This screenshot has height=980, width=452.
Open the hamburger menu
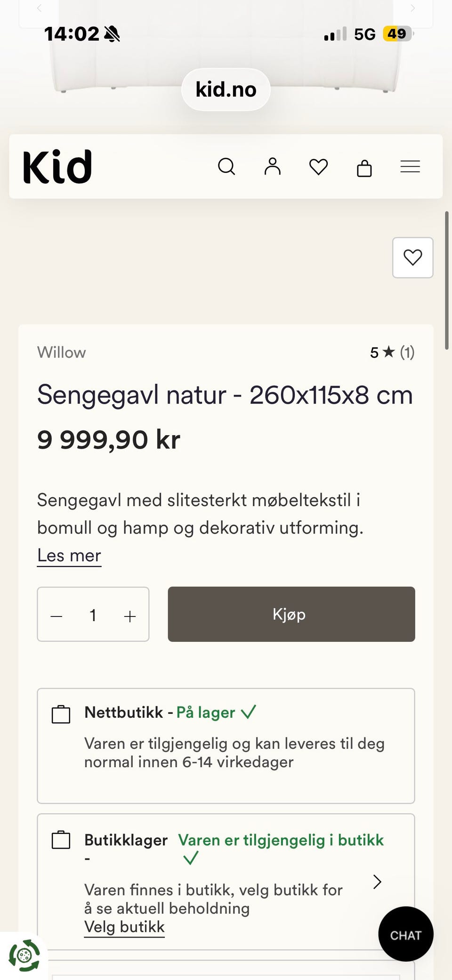[410, 167]
